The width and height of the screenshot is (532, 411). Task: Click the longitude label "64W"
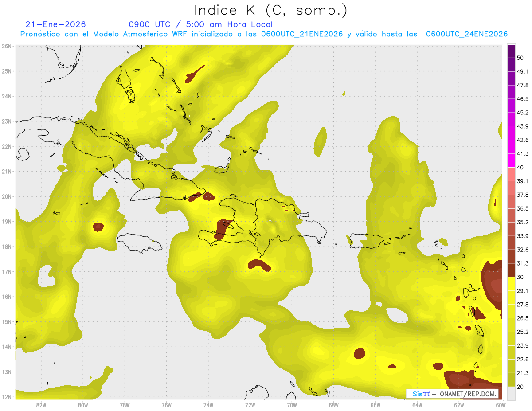[x=417, y=405]
